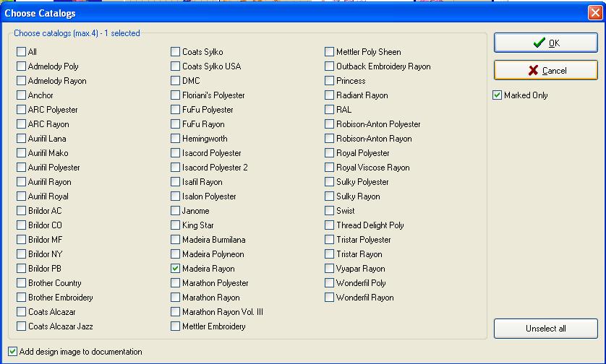Tick the Brildor MF checkbox

[21, 239]
